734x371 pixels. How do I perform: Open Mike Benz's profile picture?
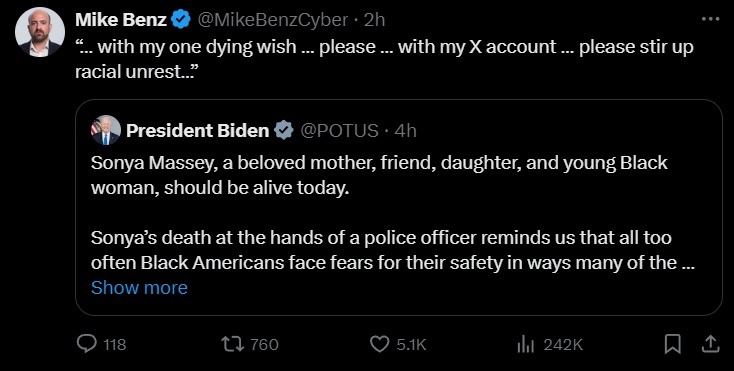point(40,32)
